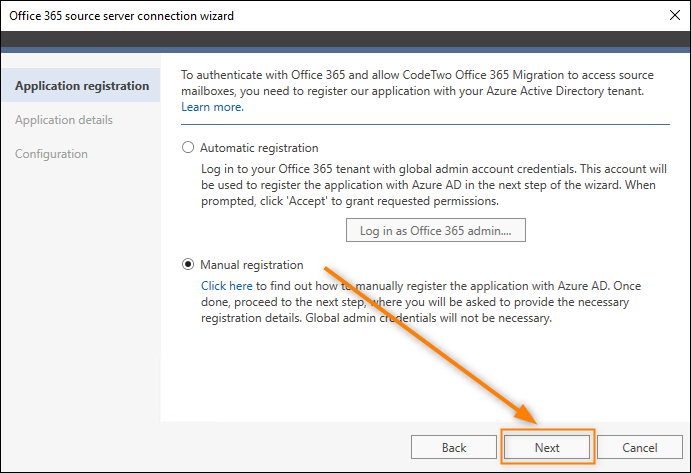Click the 'Manual registration' label text
This screenshot has height=473, width=691.
point(252,265)
